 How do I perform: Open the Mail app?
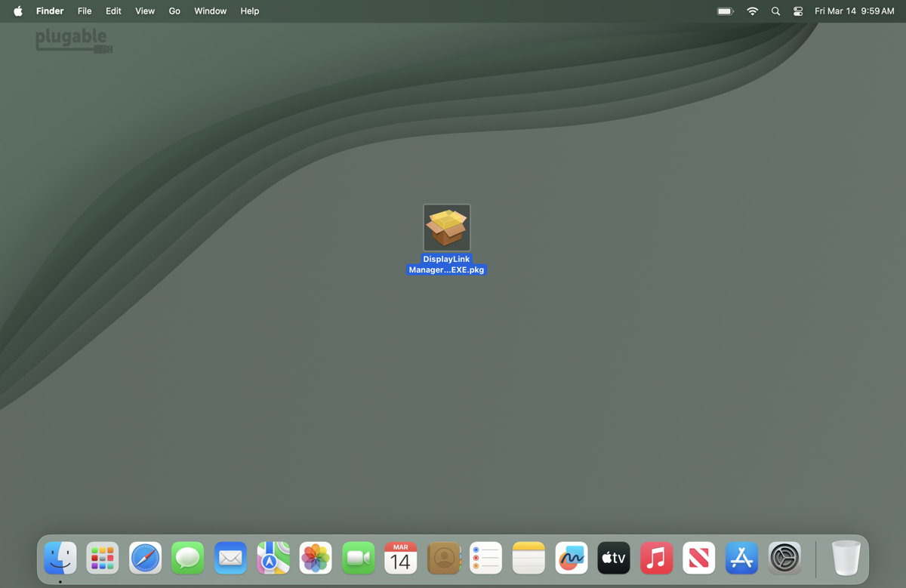pos(230,557)
